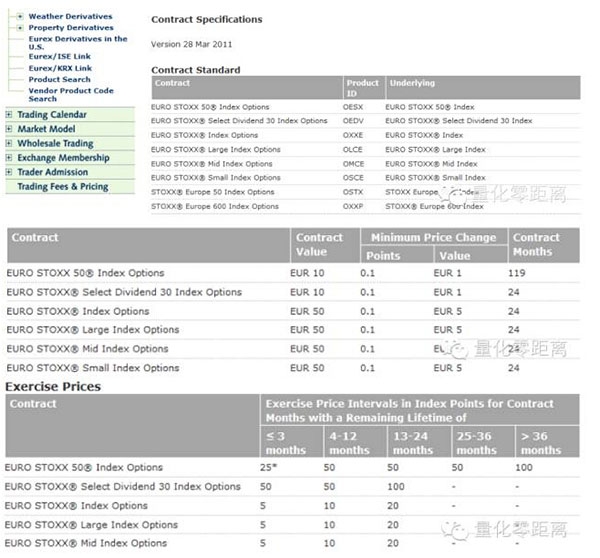Click the Product ID column header
600x558 pixels.
(362, 88)
